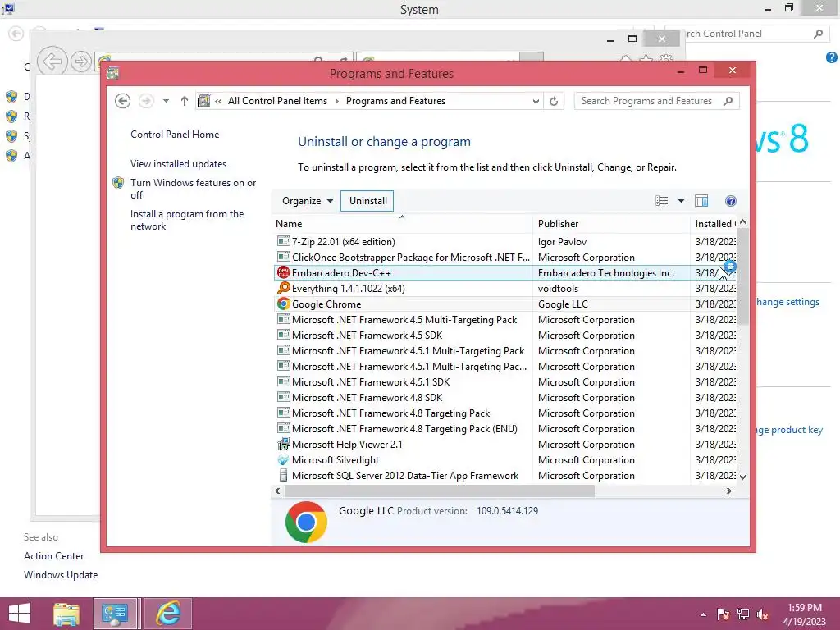Click the back button in Internet Explorer window
Screen dimensions: 840x630
[x=52, y=62]
